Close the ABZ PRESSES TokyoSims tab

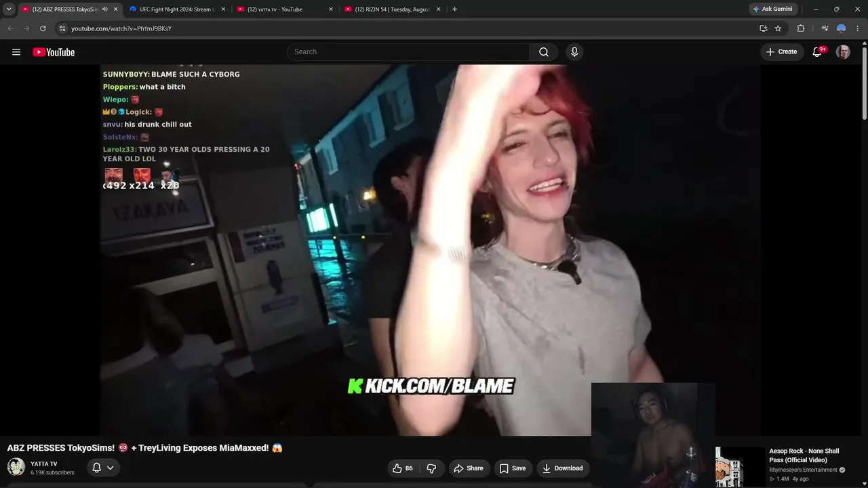[115, 9]
